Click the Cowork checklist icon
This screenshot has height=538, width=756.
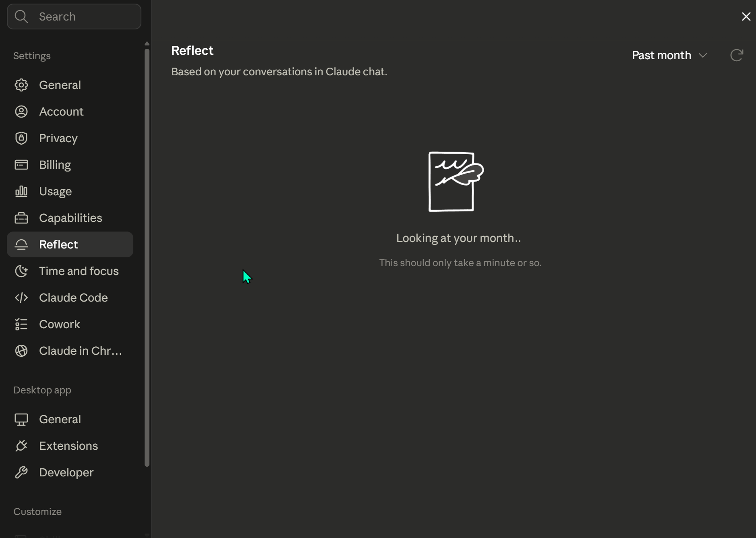[x=21, y=324]
